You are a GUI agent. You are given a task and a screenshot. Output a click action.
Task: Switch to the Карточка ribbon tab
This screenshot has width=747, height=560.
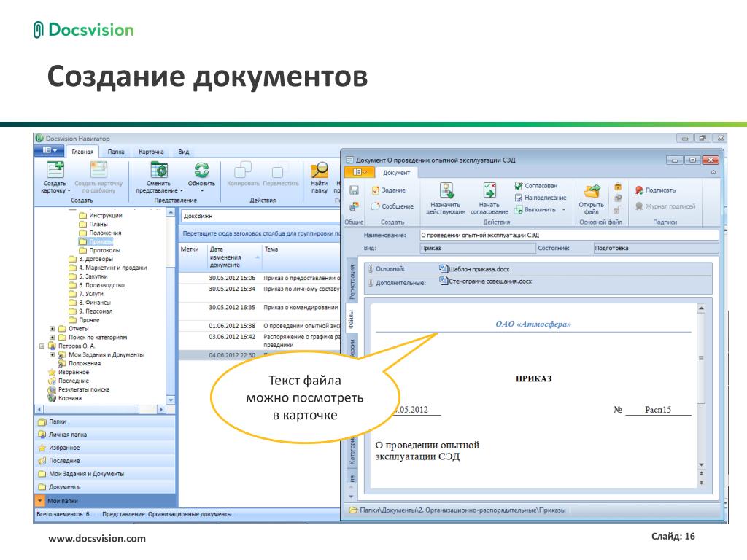151,152
